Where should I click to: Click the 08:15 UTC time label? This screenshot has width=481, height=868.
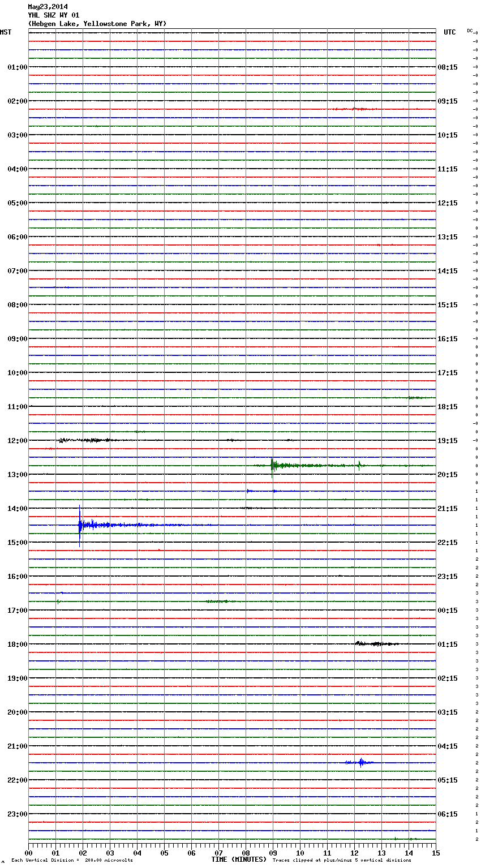pyautogui.click(x=448, y=67)
